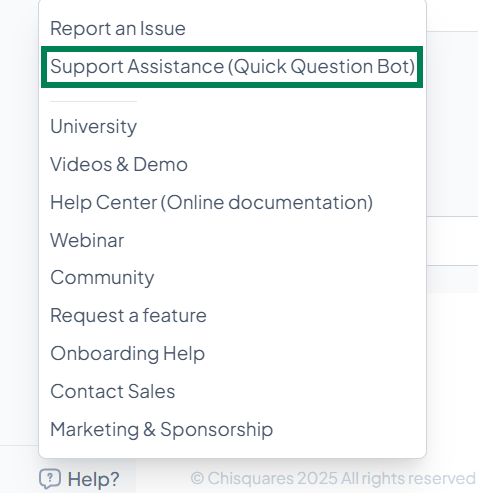Click the word Sponsorship in last entry
Screen dimensions: 478x493
click(217, 430)
